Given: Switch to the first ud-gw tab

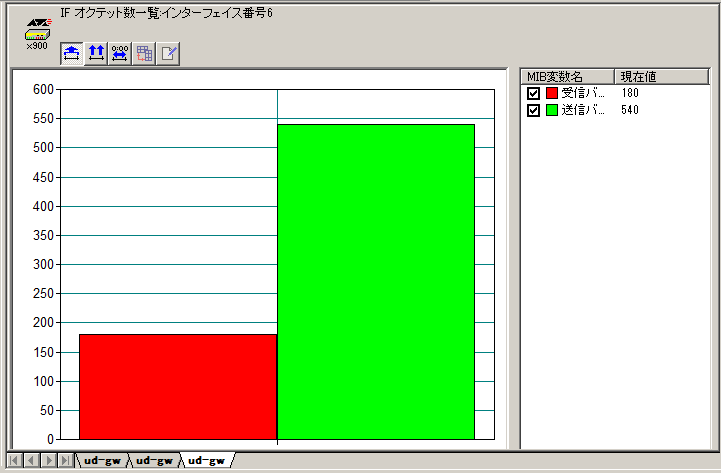Looking at the screenshot, I should (102, 460).
